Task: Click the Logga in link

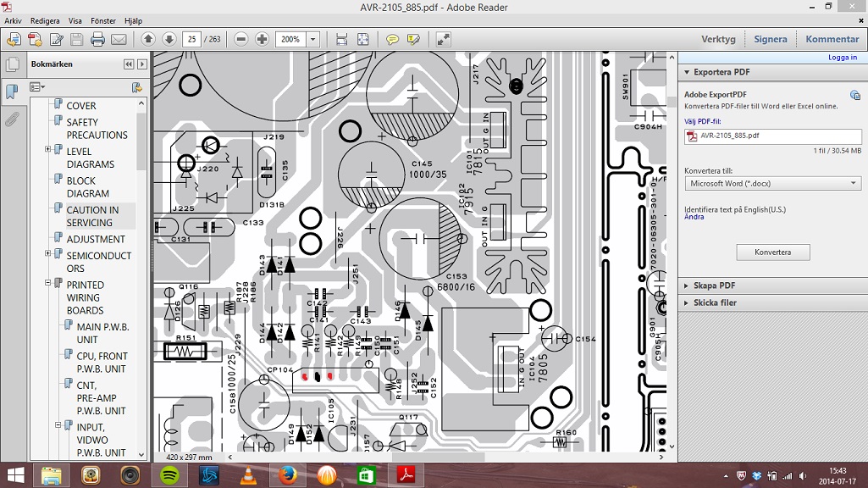Action: (842, 58)
